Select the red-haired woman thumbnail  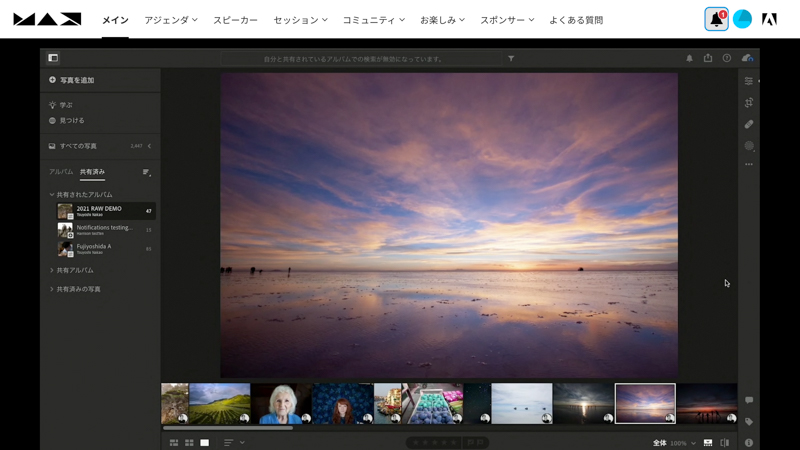point(343,404)
